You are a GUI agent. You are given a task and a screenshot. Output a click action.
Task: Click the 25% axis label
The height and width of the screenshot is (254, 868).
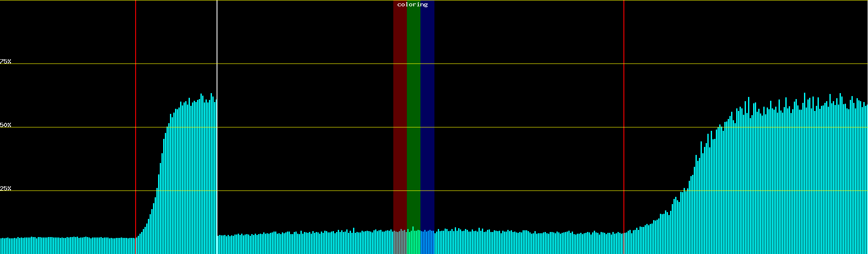6,188
